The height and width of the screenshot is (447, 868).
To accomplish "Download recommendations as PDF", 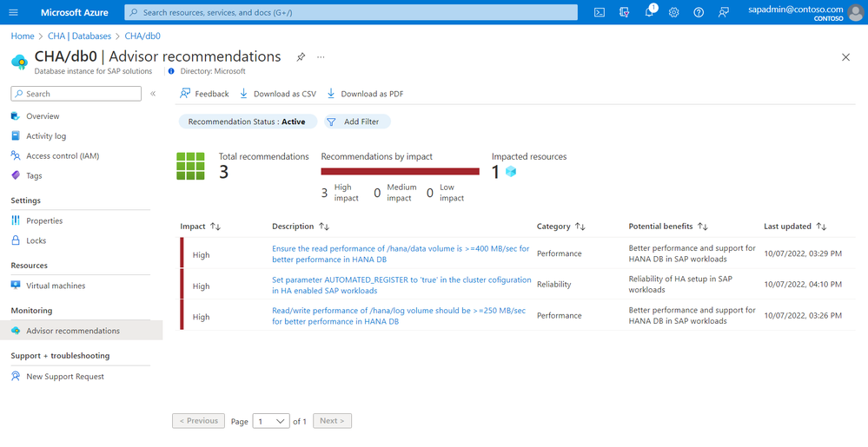I will point(365,94).
